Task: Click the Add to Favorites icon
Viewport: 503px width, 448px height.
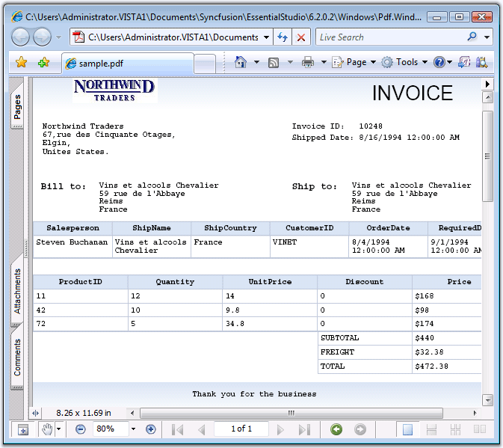Action: [x=43, y=62]
